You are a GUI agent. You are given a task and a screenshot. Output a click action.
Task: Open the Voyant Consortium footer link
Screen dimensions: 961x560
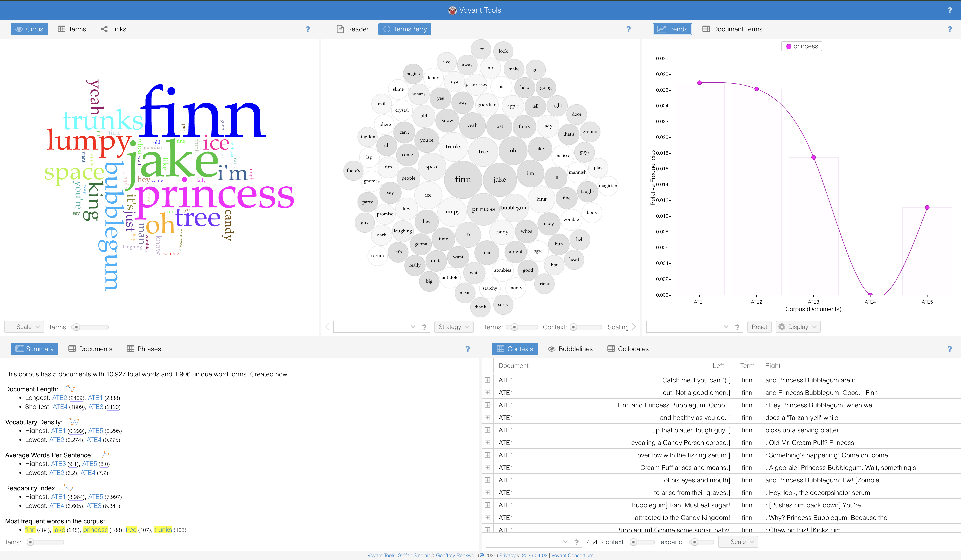(x=572, y=556)
